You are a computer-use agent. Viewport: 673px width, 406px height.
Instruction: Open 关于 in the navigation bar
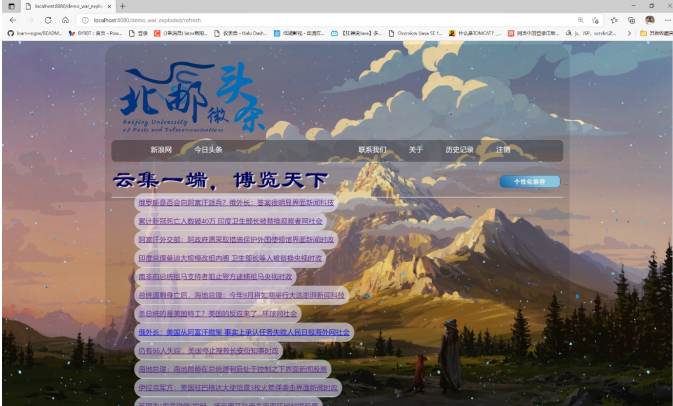(415, 150)
